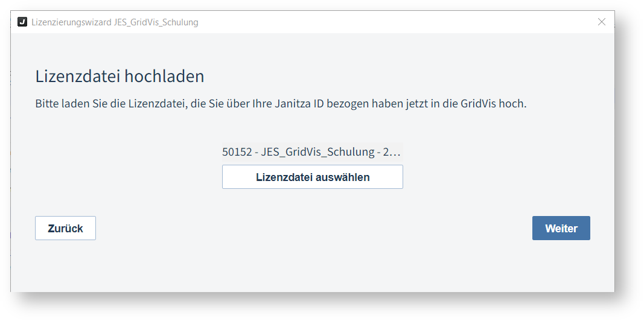Click the Lizenzdatei auswählen button

312,177
